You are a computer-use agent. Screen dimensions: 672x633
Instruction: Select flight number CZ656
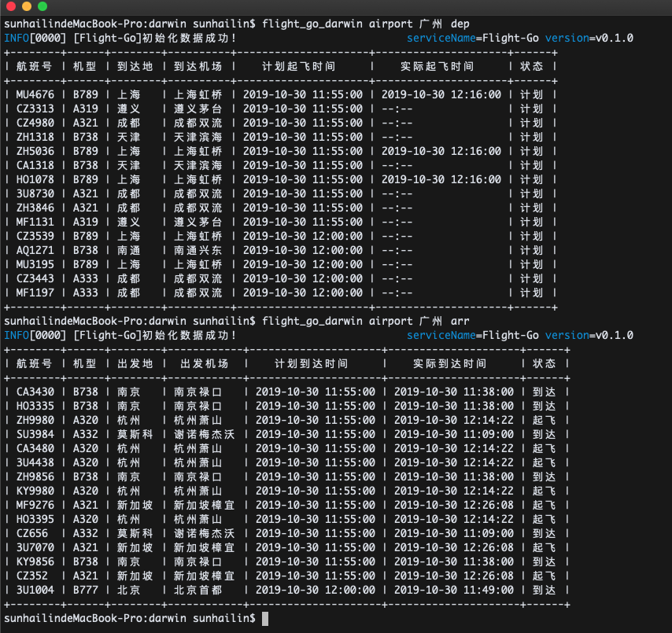[32, 533]
